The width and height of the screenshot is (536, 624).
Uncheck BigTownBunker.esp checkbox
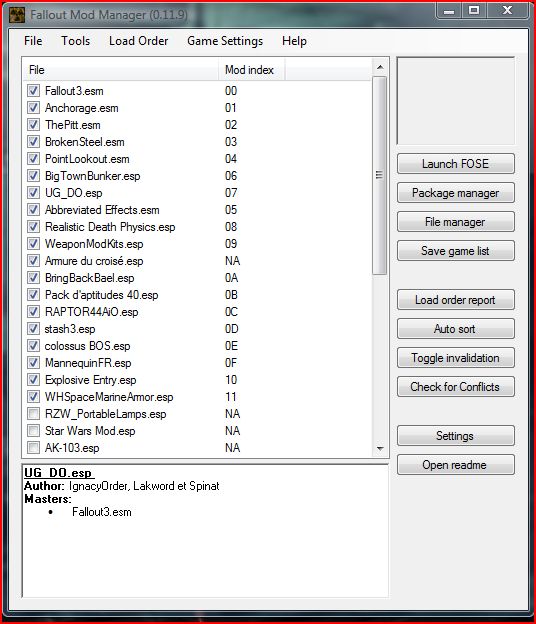pos(33,176)
